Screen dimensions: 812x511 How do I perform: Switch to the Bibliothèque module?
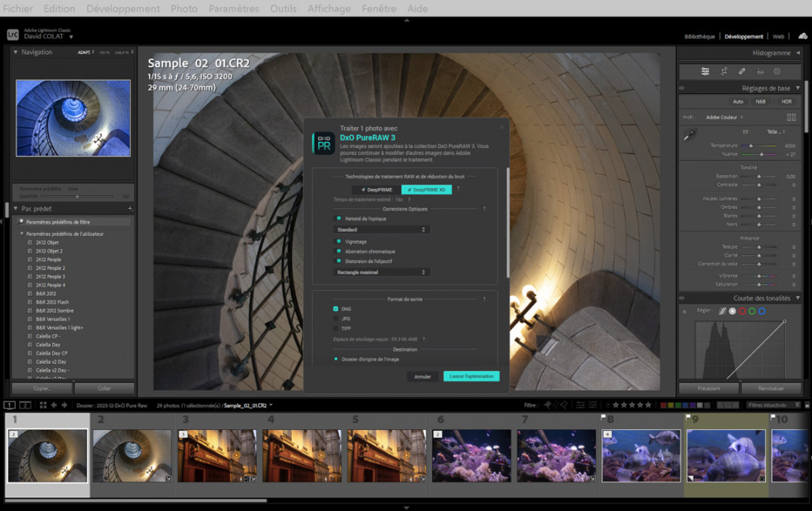click(x=699, y=36)
